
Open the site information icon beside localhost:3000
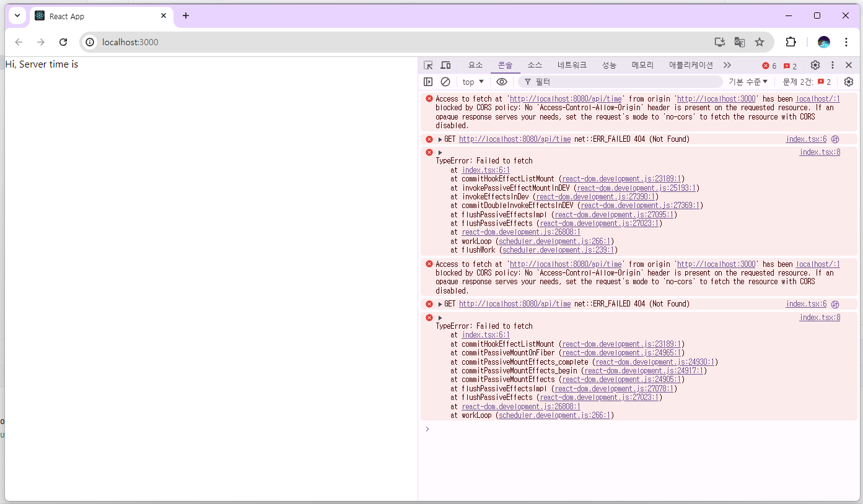point(90,42)
